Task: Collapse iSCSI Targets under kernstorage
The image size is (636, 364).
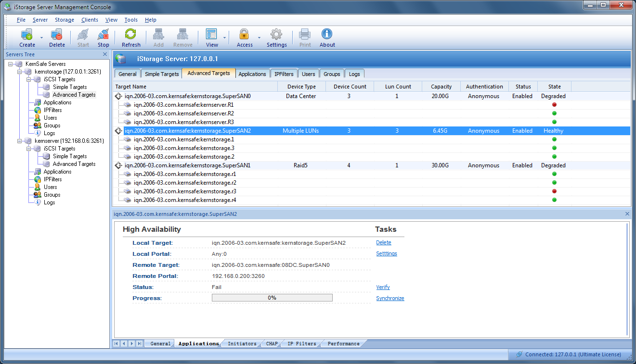Action: (x=28, y=79)
